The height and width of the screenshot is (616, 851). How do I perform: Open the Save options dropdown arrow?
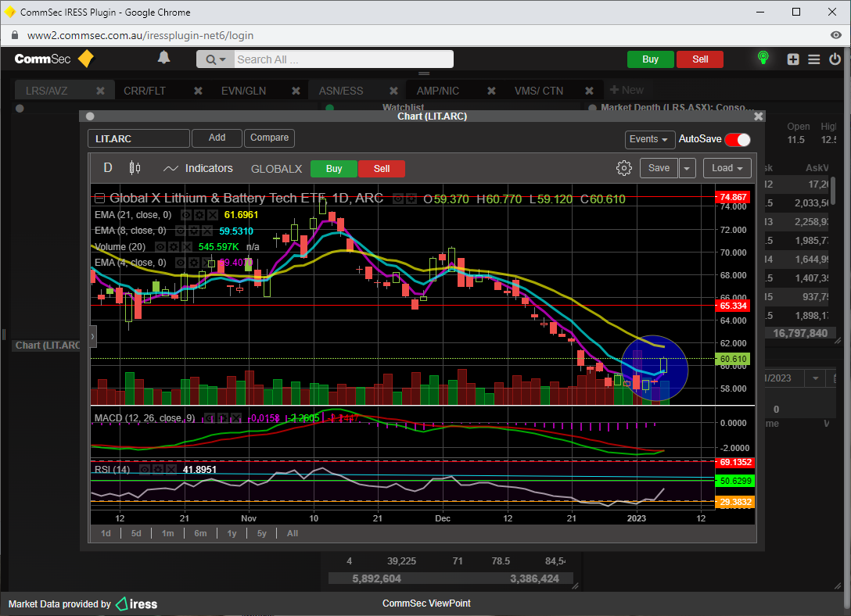tap(687, 168)
